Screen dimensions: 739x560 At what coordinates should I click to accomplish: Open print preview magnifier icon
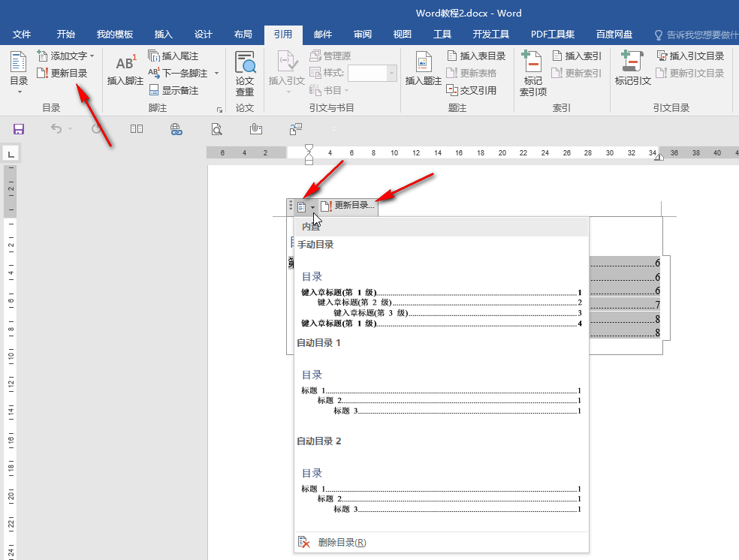coord(216,129)
